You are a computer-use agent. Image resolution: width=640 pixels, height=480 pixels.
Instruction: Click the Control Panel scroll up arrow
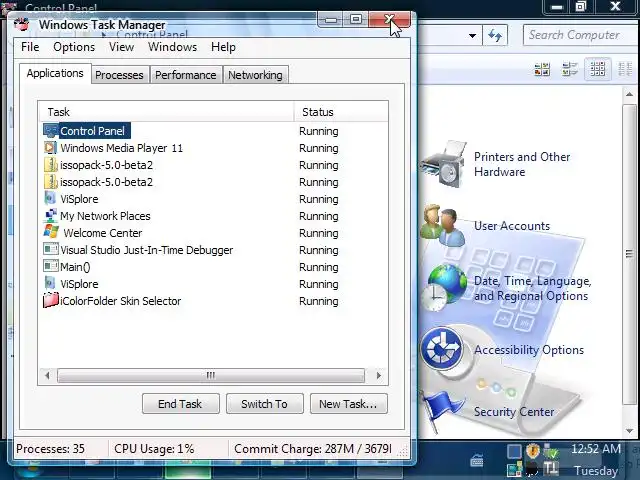pyautogui.click(x=629, y=94)
